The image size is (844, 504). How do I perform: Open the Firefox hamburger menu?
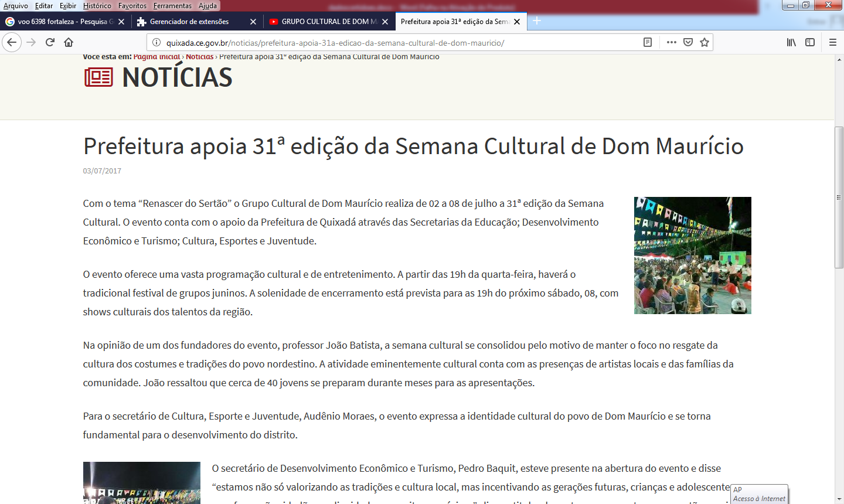point(832,42)
